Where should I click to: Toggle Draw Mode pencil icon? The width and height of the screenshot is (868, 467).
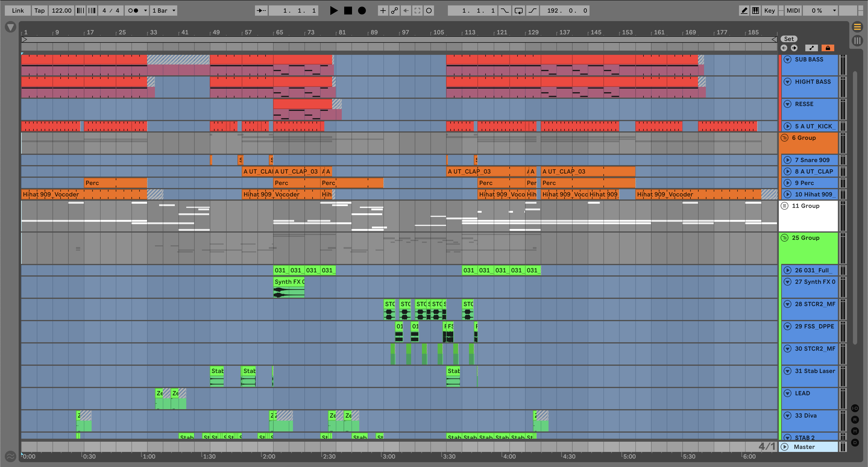click(x=744, y=11)
